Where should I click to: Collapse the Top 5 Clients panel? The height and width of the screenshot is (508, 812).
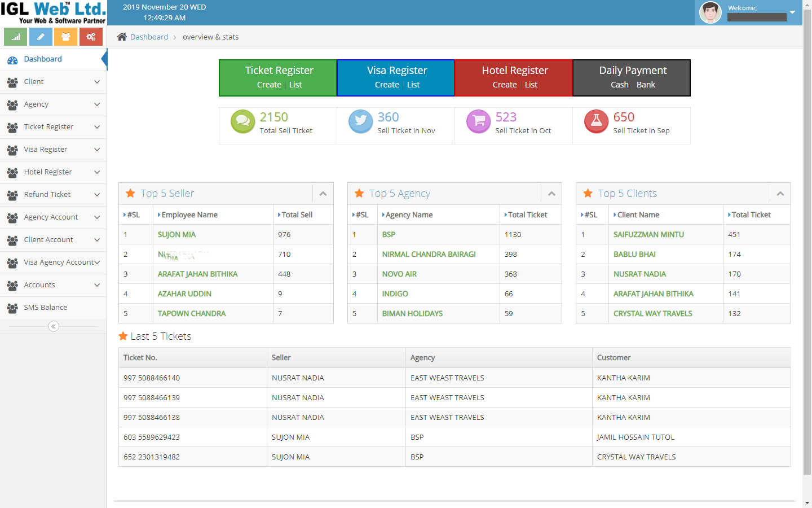[x=780, y=194]
